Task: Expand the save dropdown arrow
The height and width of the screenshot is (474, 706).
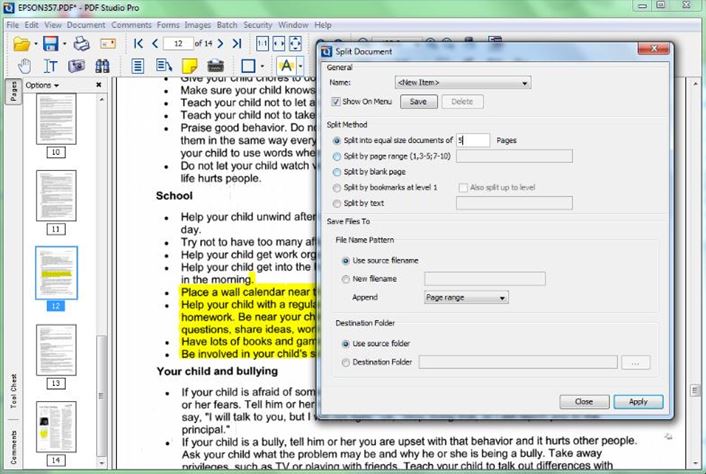Action: (64, 44)
